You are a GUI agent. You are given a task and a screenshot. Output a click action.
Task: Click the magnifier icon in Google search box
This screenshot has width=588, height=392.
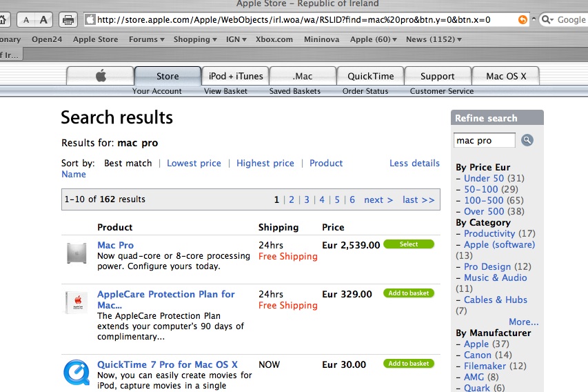pos(547,19)
